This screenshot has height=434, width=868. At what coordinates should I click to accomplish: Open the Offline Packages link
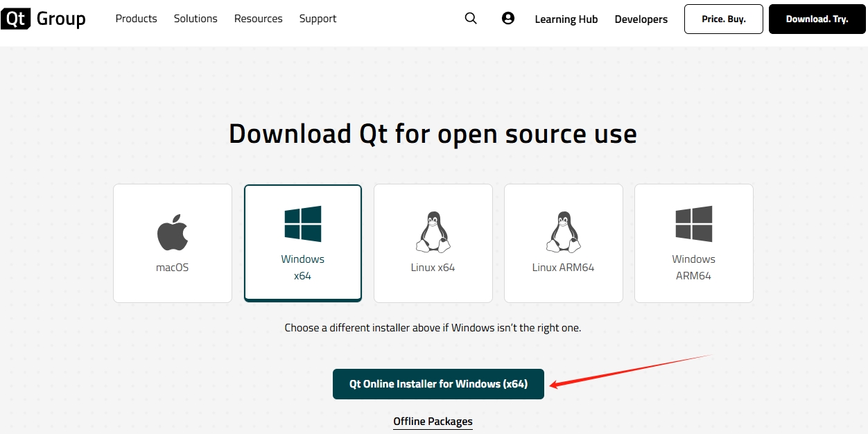[433, 422]
